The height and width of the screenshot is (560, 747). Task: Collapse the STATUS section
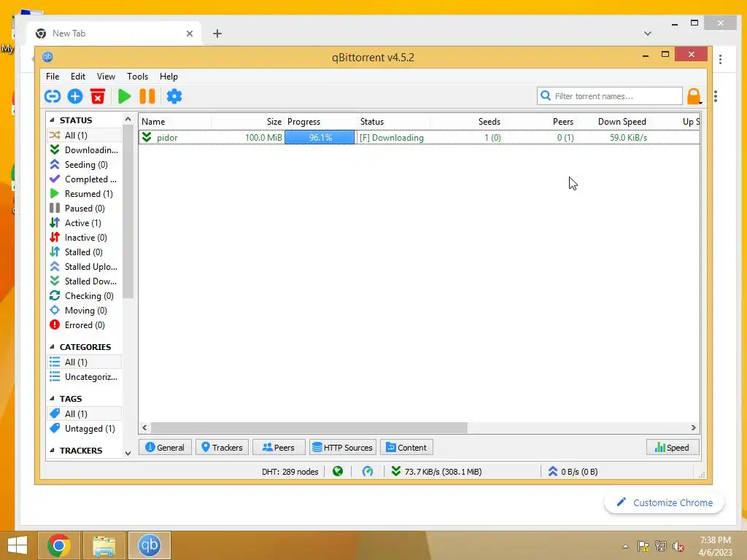coord(52,120)
